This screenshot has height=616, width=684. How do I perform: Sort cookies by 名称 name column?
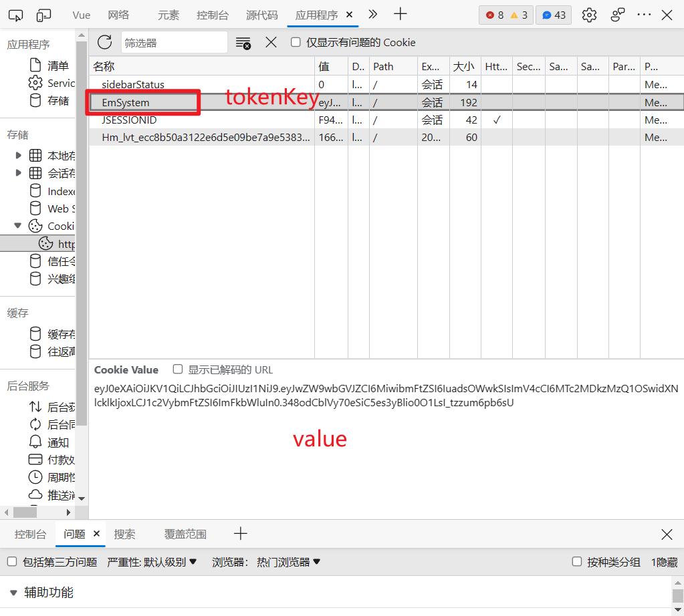pos(202,66)
